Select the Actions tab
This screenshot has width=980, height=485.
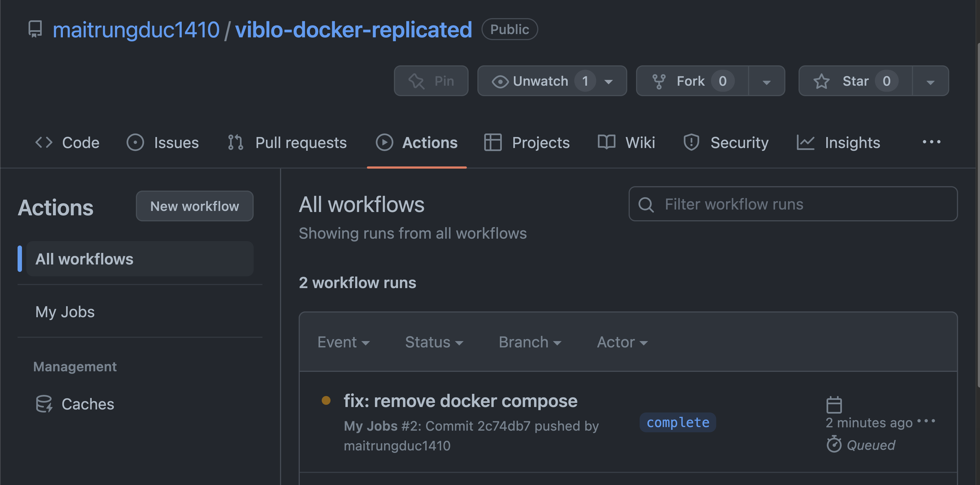point(417,142)
